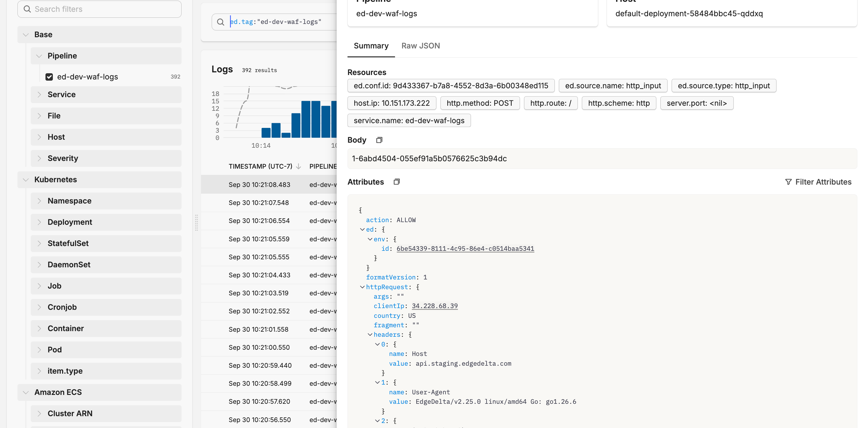Screen dimensions: 868x428
Task: Select the Summary tab
Action: (x=371, y=46)
